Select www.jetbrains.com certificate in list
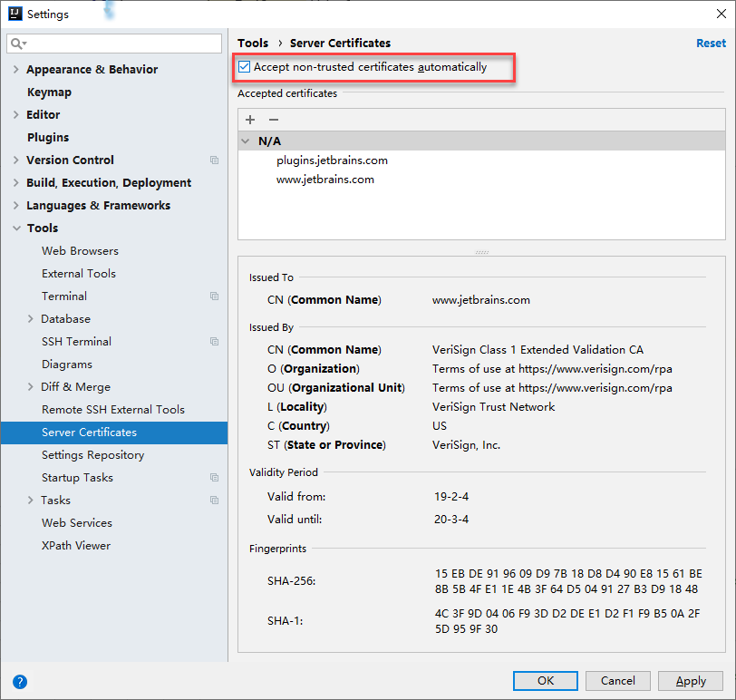 pyautogui.click(x=324, y=180)
